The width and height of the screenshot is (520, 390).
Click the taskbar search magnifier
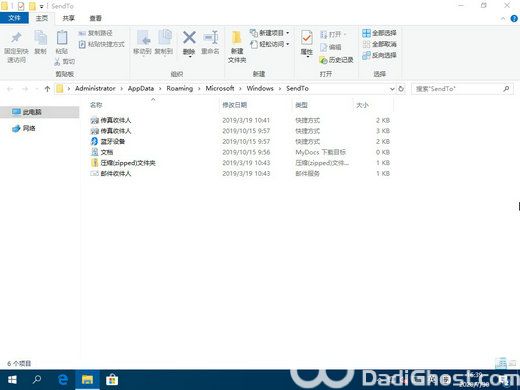37,380
